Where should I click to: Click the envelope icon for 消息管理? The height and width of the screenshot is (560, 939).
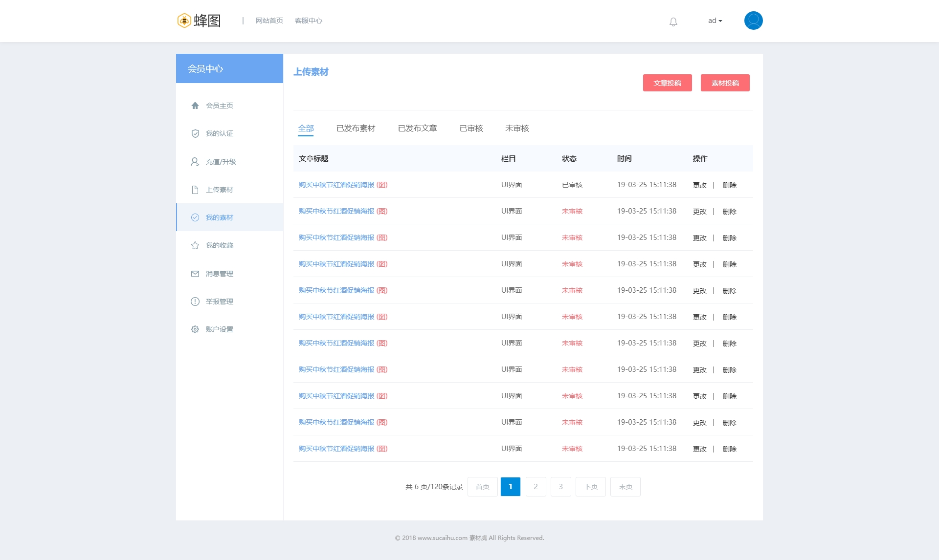click(x=195, y=274)
